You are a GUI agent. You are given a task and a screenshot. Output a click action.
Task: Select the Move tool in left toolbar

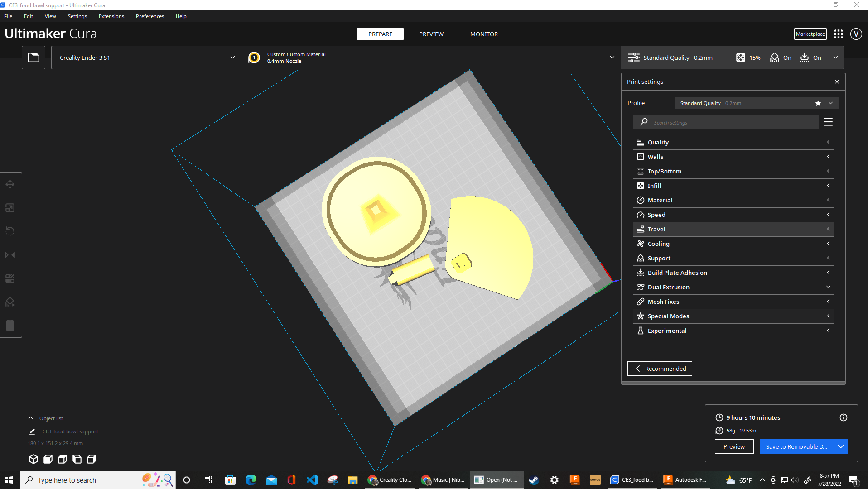click(10, 184)
